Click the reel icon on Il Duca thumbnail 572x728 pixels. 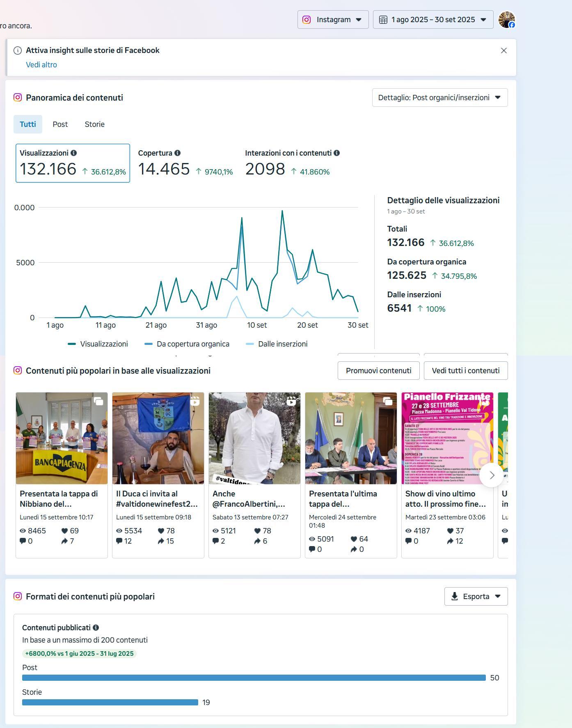point(195,401)
